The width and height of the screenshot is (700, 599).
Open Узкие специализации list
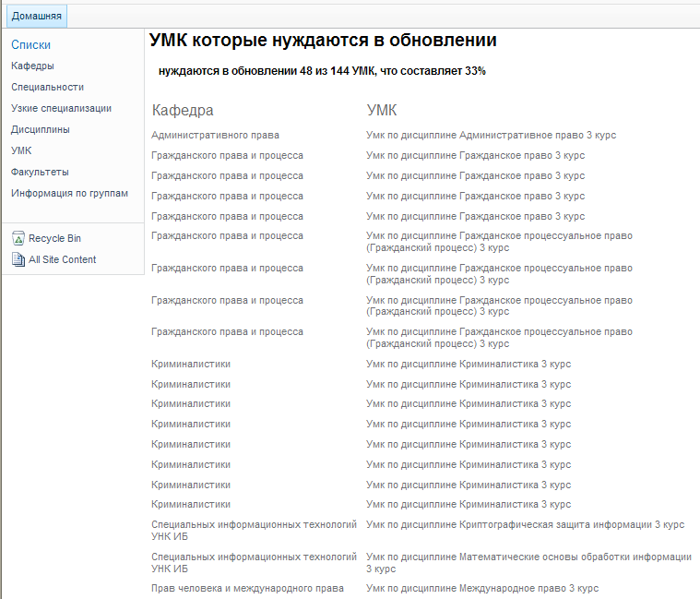tap(61, 108)
